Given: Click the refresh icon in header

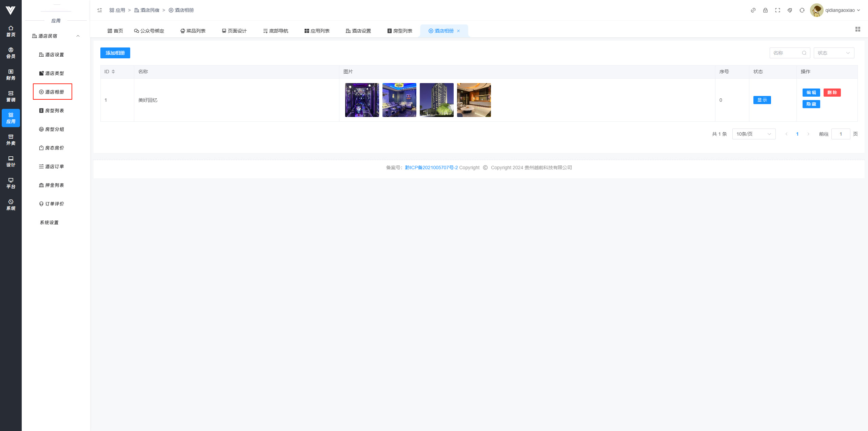Looking at the screenshot, I should point(802,10).
